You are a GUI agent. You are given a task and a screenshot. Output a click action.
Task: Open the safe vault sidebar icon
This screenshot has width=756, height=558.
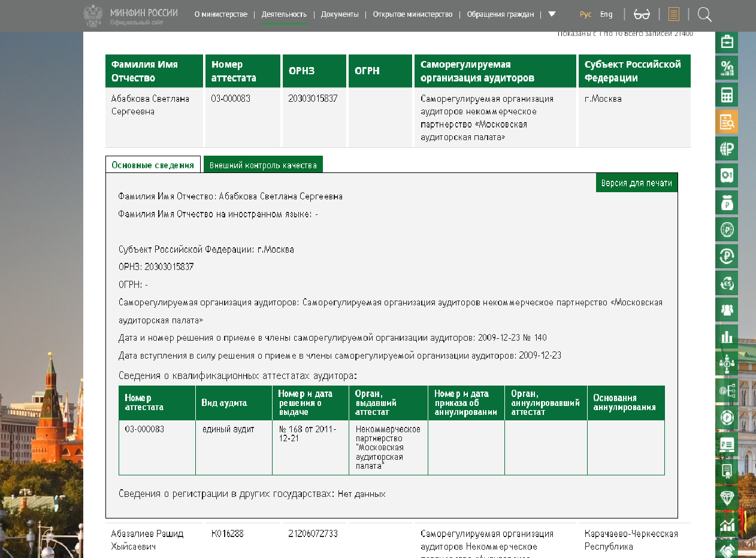coord(727,175)
